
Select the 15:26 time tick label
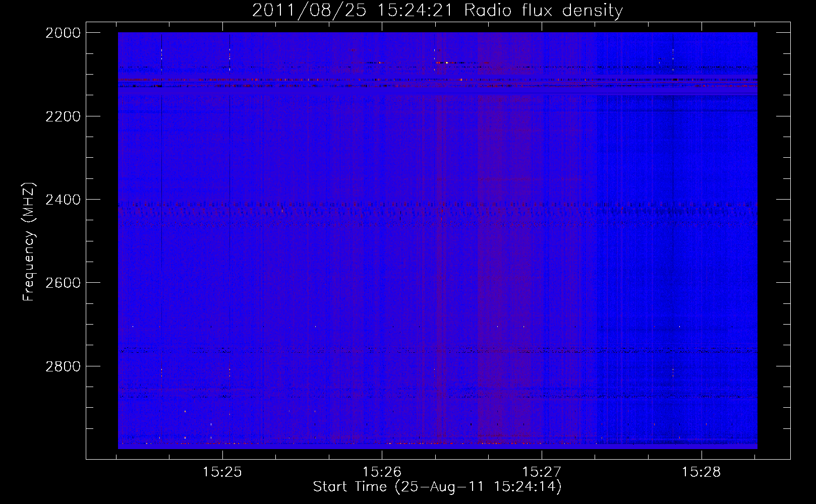(382, 472)
